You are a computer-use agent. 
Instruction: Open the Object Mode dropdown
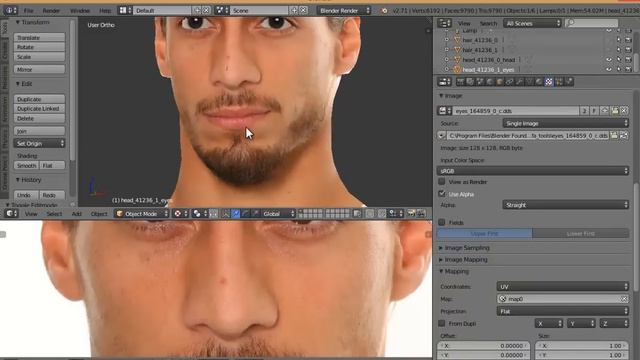(x=142, y=213)
